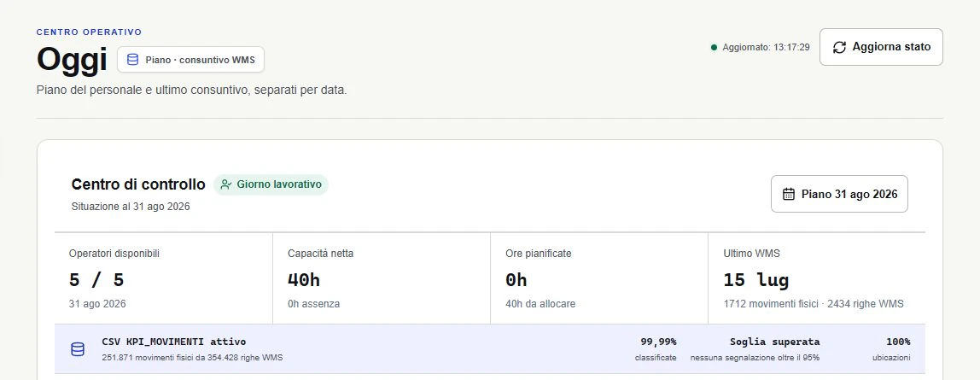
Task: Click the Centro Operativo breadcrumb label
Action: tap(90, 32)
